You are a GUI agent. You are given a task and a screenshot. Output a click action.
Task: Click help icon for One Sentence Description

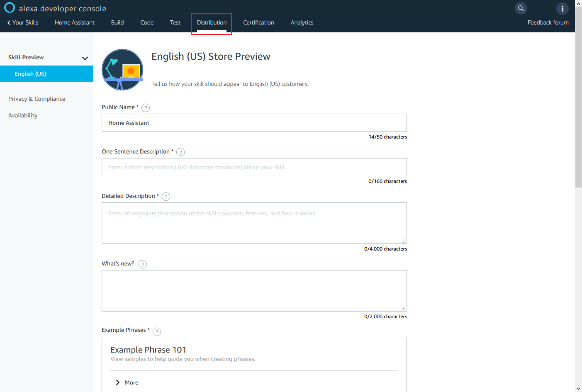pyautogui.click(x=180, y=152)
